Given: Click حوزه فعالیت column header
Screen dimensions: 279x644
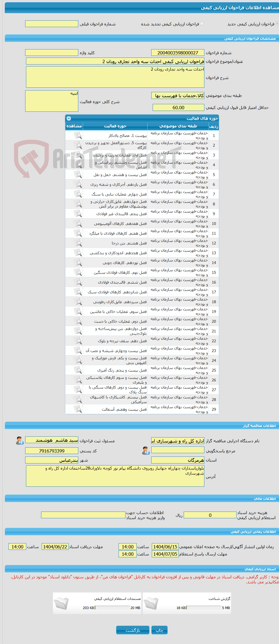Looking at the screenshot, I should tap(115, 126).
